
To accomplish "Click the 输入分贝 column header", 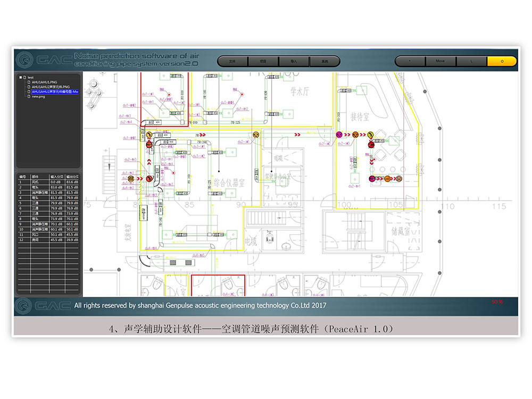I will (x=56, y=176).
